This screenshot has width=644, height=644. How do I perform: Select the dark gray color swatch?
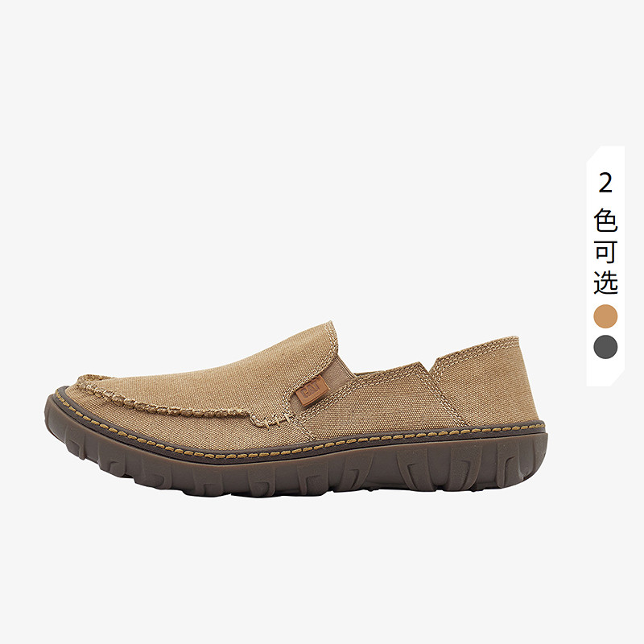tap(605, 347)
